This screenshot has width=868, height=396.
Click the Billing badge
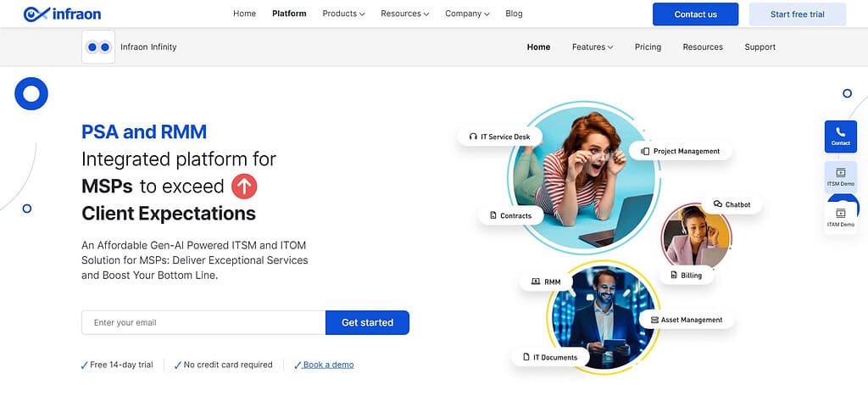tap(686, 275)
